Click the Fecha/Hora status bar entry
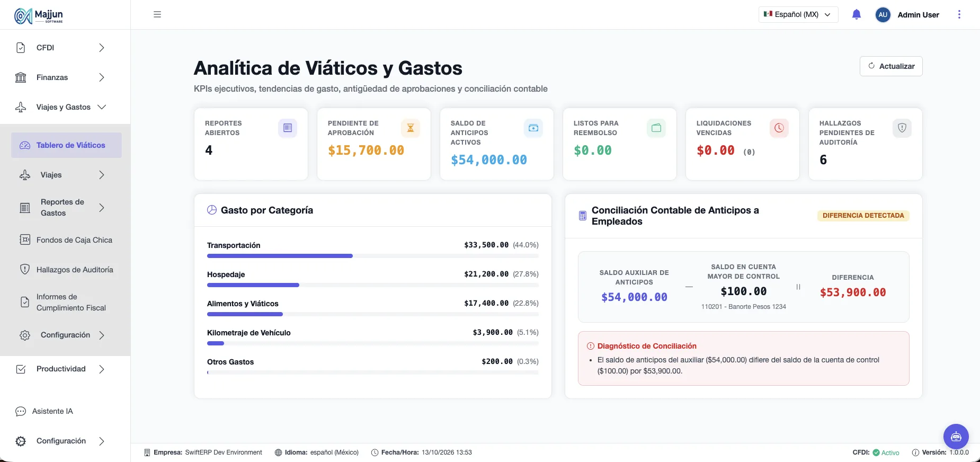The image size is (980, 462). coord(422,452)
